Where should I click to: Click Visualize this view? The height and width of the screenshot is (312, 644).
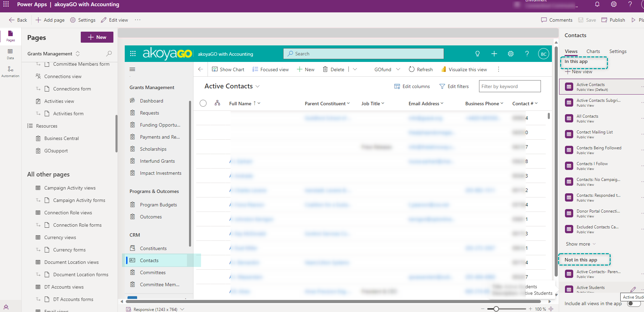[x=464, y=69]
